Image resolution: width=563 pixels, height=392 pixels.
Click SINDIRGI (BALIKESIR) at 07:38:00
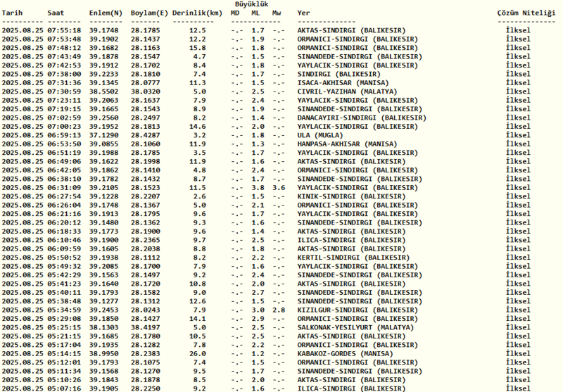tap(339, 75)
